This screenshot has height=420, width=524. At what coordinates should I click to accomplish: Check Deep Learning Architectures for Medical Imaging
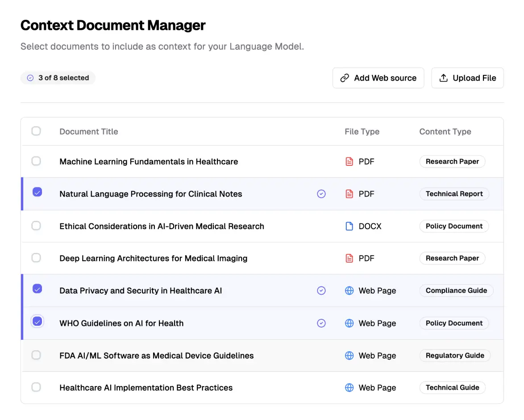pyautogui.click(x=36, y=258)
